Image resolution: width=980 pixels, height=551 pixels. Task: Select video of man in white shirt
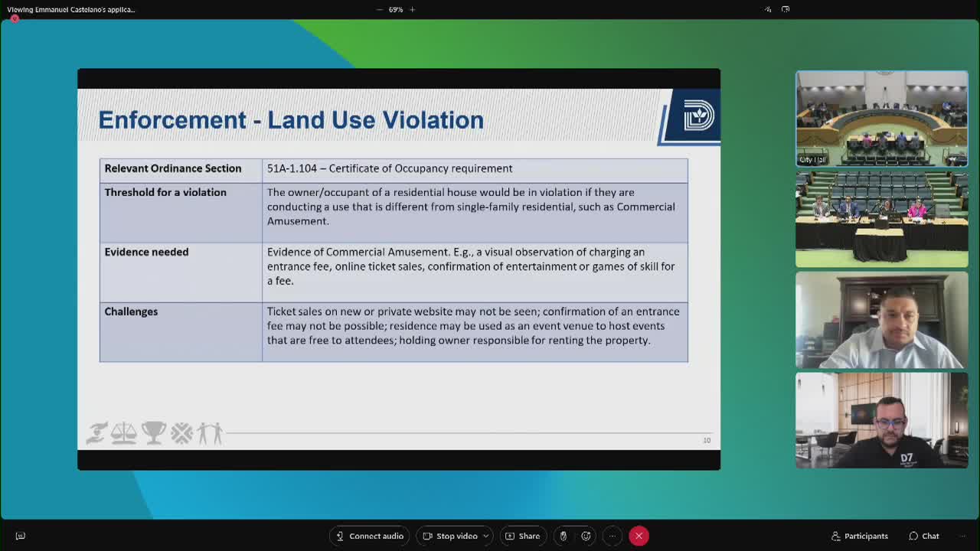point(882,320)
